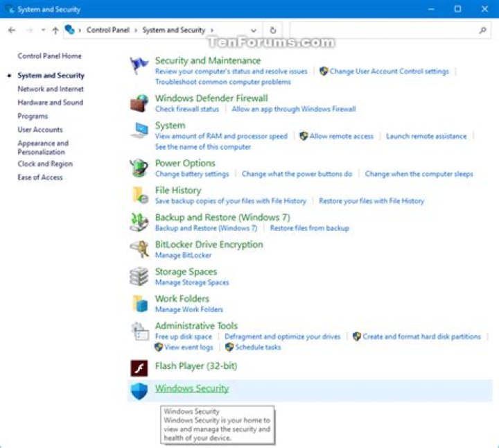This screenshot has height=448, width=499.
Task: Click the Power Options battery icon
Action: pyautogui.click(x=139, y=168)
